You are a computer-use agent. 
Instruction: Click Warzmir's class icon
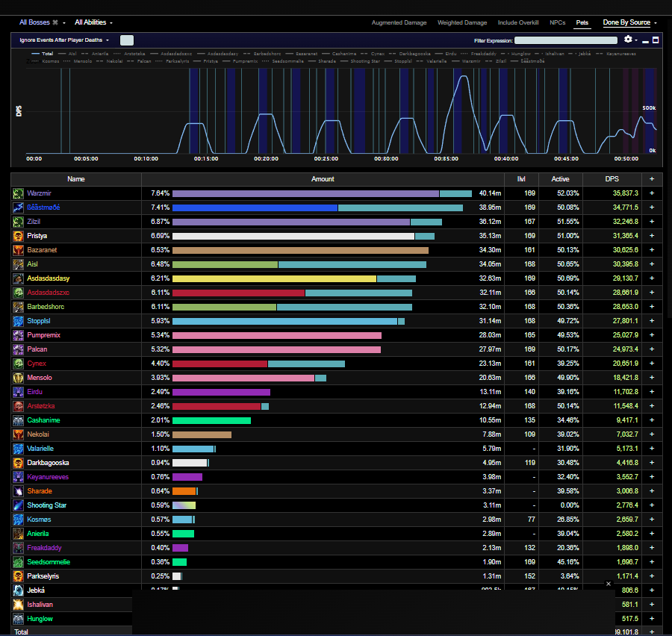click(18, 194)
